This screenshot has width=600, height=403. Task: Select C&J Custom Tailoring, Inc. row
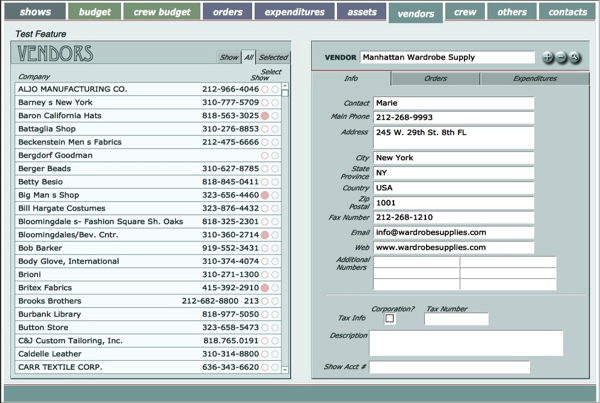(x=148, y=341)
